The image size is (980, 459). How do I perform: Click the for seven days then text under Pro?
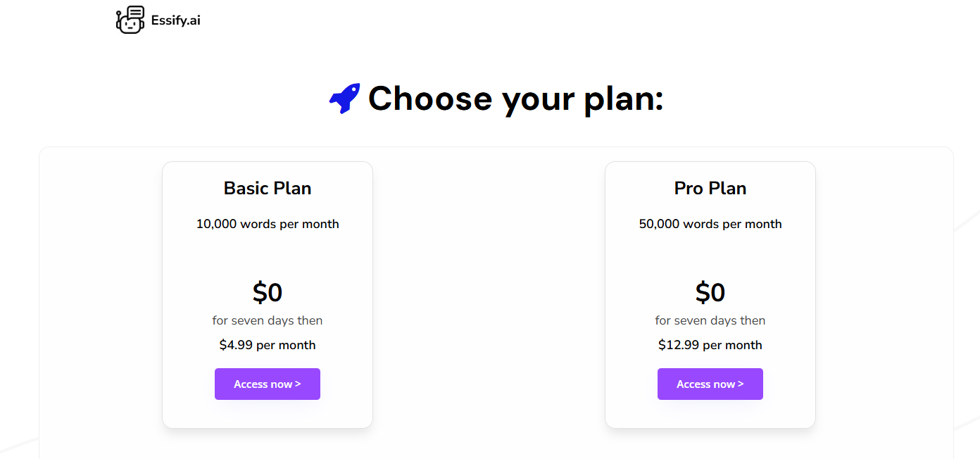click(710, 320)
